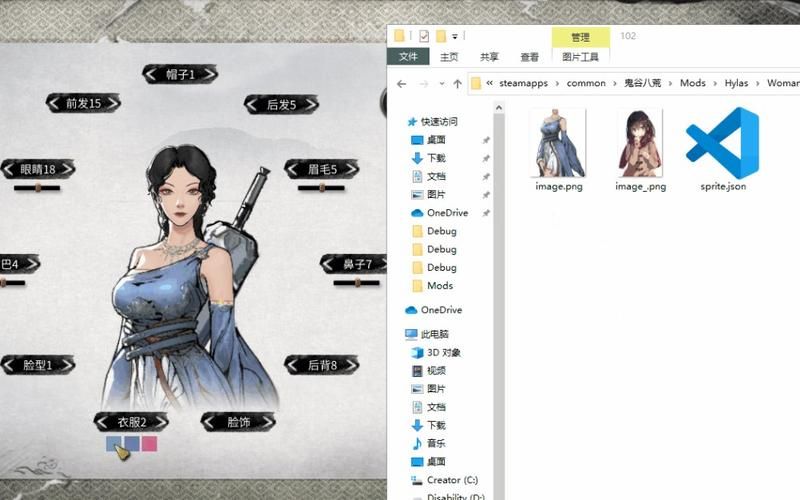Click the left arrow beside 前发15

pos(54,104)
